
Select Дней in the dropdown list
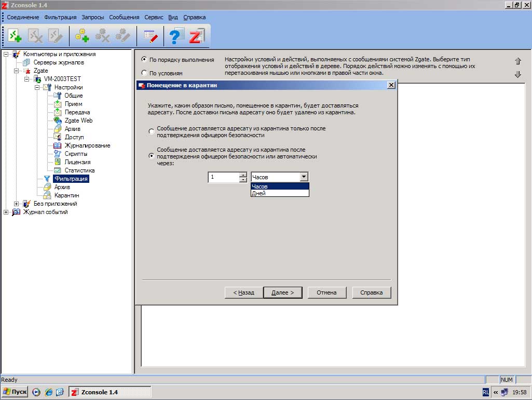click(280, 193)
